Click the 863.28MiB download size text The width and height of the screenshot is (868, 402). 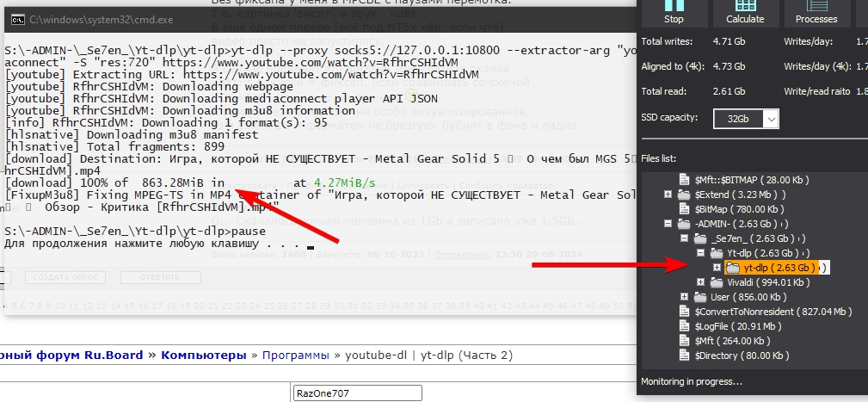pyautogui.click(x=173, y=182)
